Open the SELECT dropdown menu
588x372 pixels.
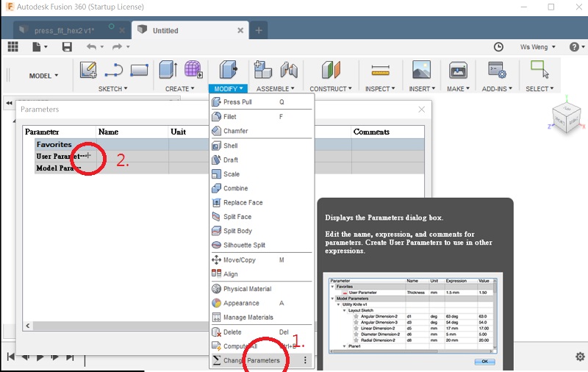point(539,89)
